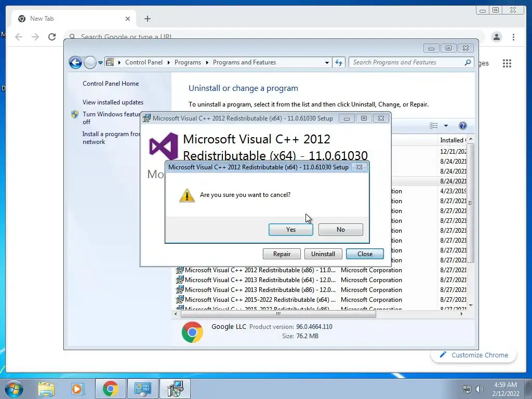The image size is (532, 399).
Task: Select Microsoft Visual C++ 2013 Redistributable (x64) row
Action: click(x=321, y=280)
